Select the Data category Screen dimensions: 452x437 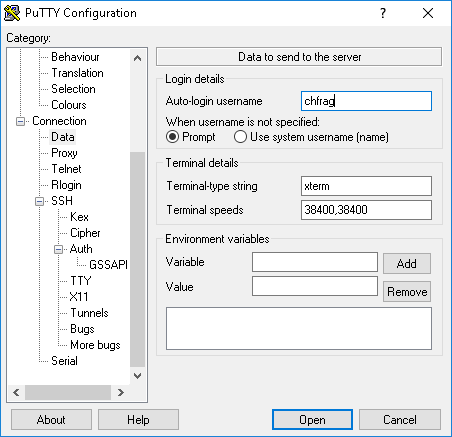point(63,137)
